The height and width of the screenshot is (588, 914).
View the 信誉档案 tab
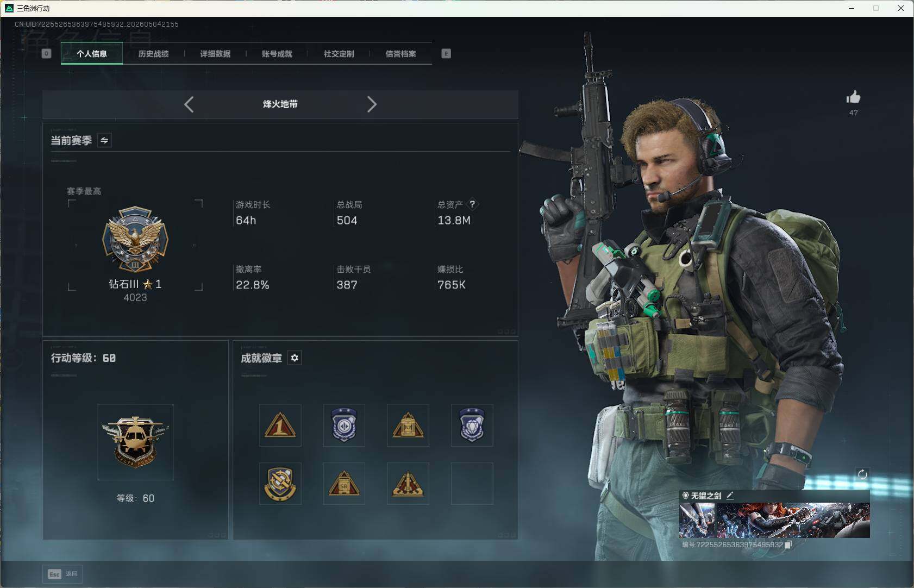[400, 53]
